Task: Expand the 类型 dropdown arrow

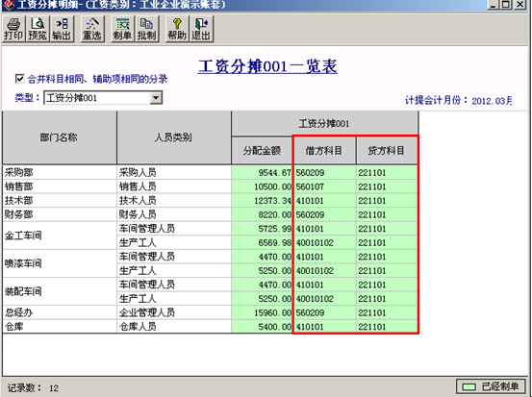Action: point(156,98)
